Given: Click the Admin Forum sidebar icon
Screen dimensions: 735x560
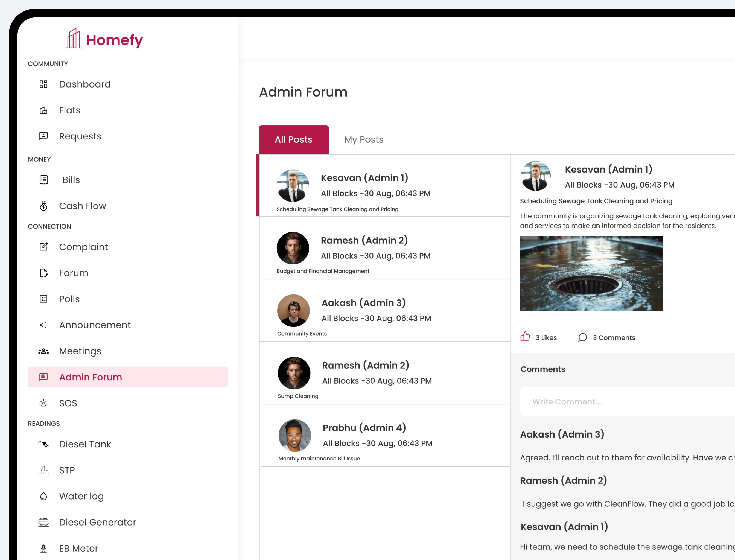Looking at the screenshot, I should tap(43, 377).
